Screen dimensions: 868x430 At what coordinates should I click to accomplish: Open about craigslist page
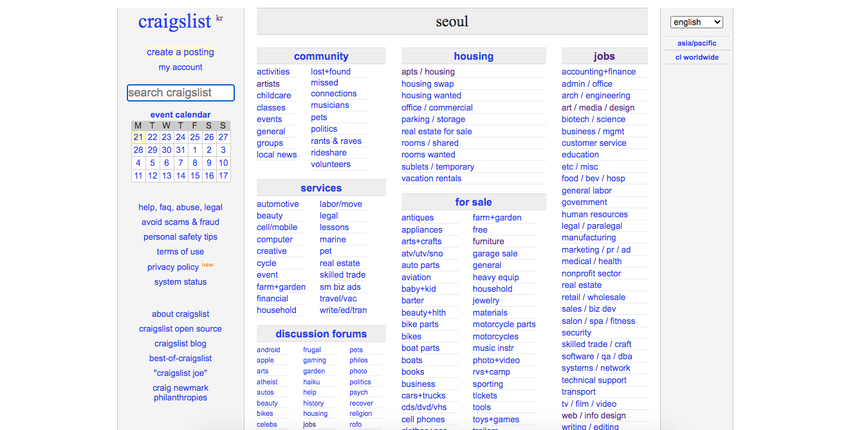(180, 314)
